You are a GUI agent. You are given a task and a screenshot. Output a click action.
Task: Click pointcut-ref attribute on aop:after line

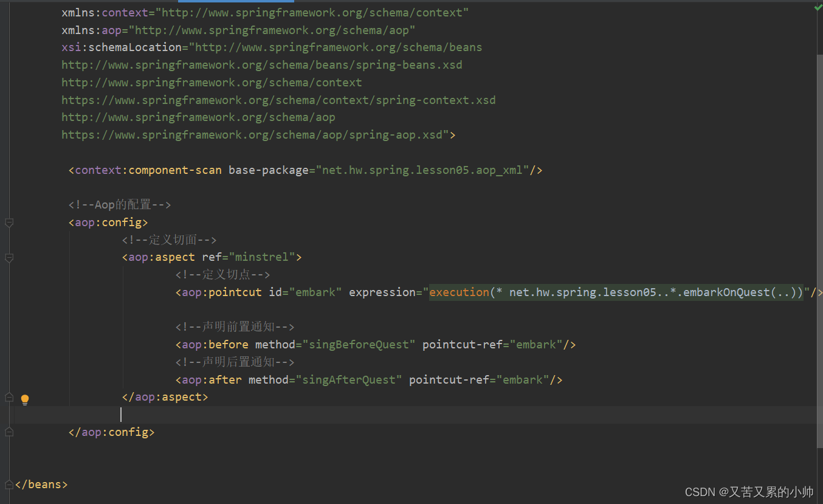point(449,380)
